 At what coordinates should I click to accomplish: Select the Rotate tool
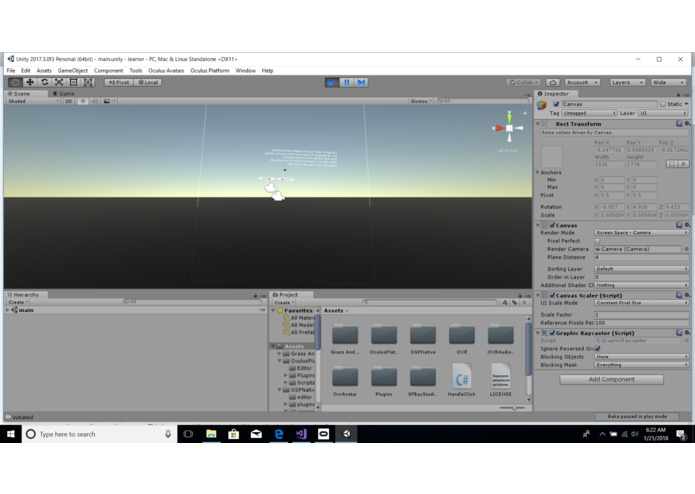[x=44, y=82]
